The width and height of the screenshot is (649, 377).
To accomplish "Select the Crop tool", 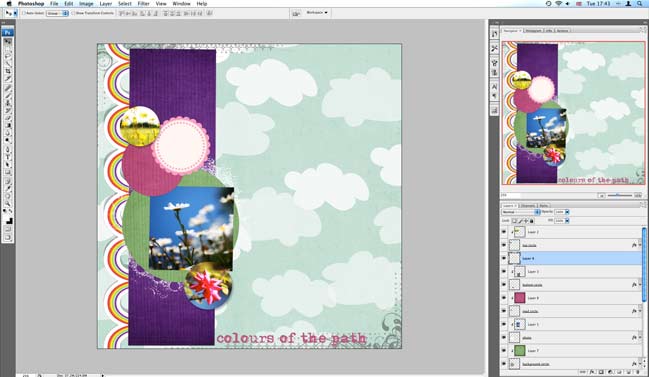I will [8, 71].
